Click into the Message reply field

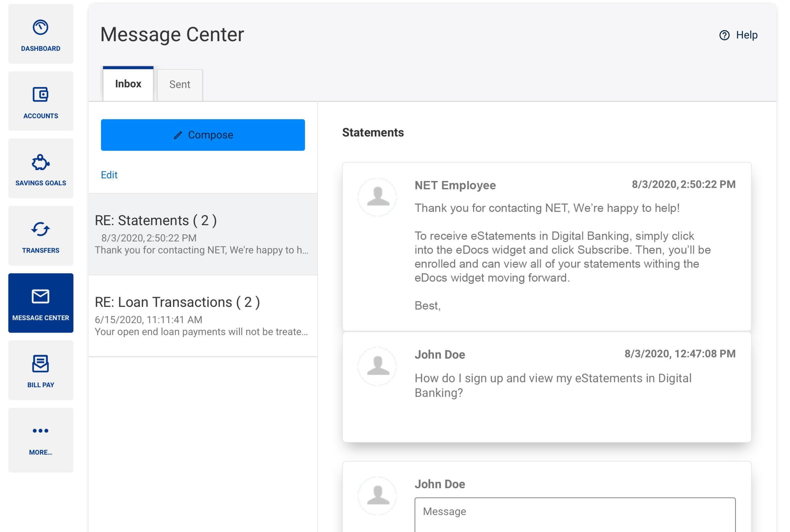point(574,514)
